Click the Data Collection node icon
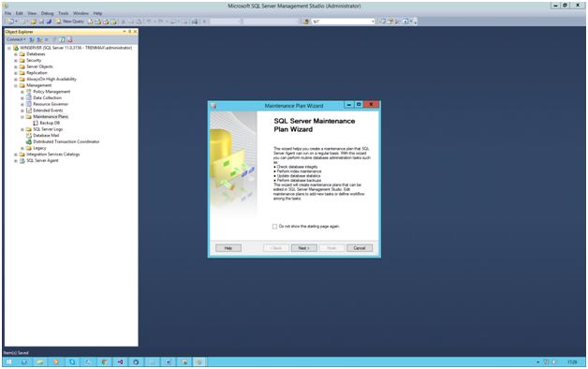Screen dimensions: 588x369 tap(29, 98)
